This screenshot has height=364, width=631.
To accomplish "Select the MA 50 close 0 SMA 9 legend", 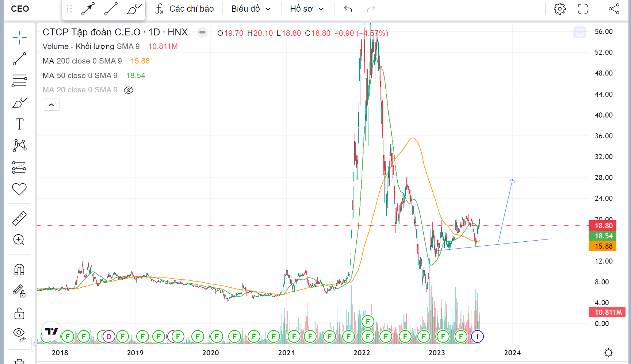I will pyautogui.click(x=80, y=76).
